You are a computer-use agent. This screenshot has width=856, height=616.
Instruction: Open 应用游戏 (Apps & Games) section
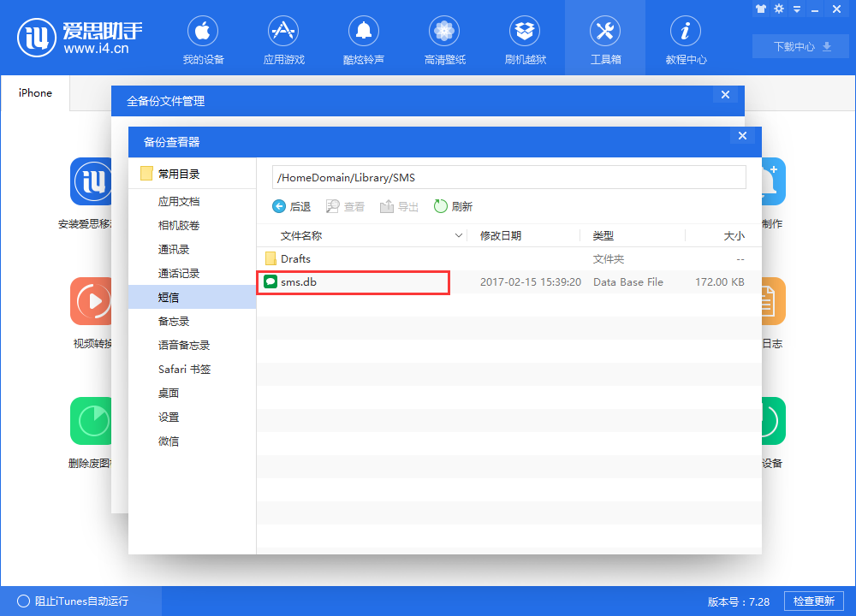(x=282, y=38)
